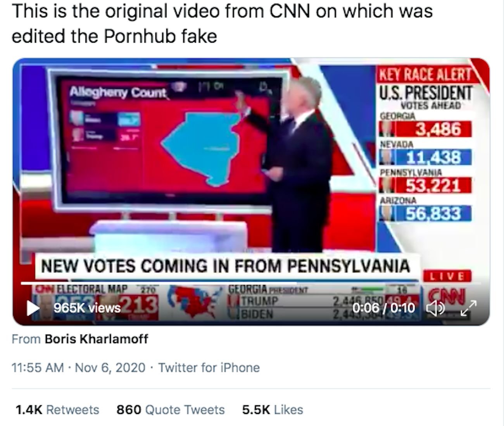Click the red LIVE badge
504x426 pixels.
pos(449,276)
